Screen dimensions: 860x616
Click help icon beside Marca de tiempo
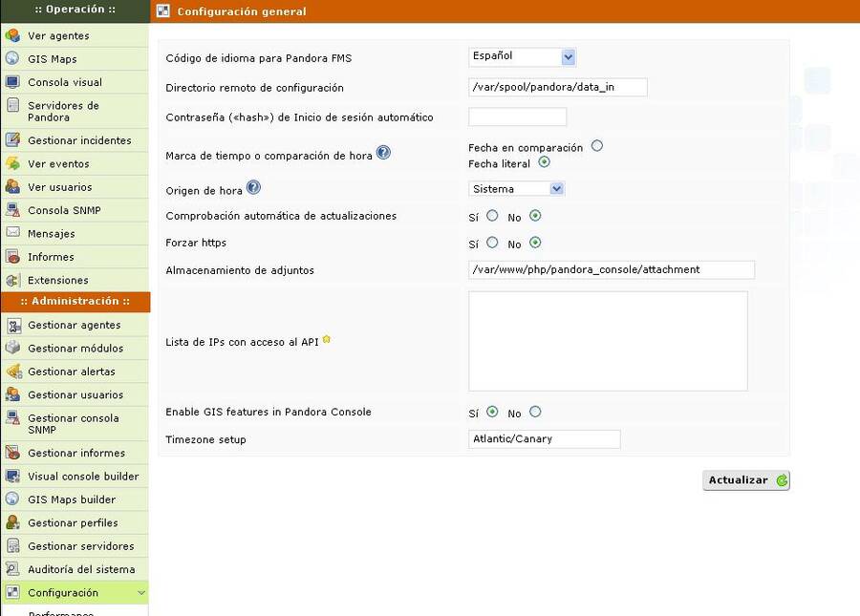click(383, 153)
